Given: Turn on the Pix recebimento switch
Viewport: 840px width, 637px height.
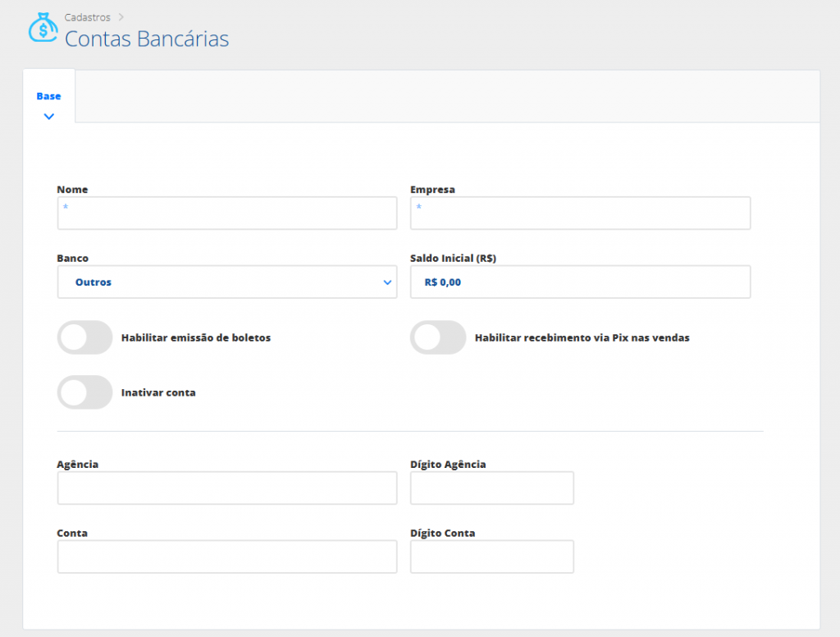Looking at the screenshot, I should tap(438, 337).
